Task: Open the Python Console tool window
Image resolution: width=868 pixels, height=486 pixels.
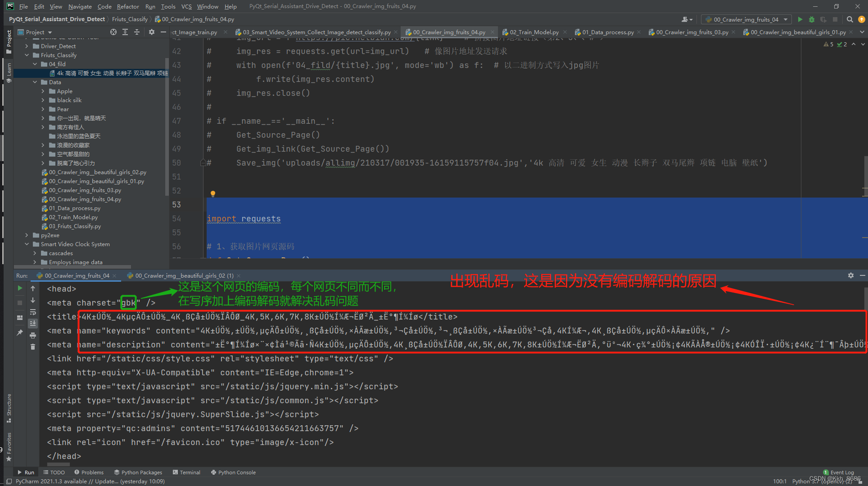Action: click(x=233, y=472)
